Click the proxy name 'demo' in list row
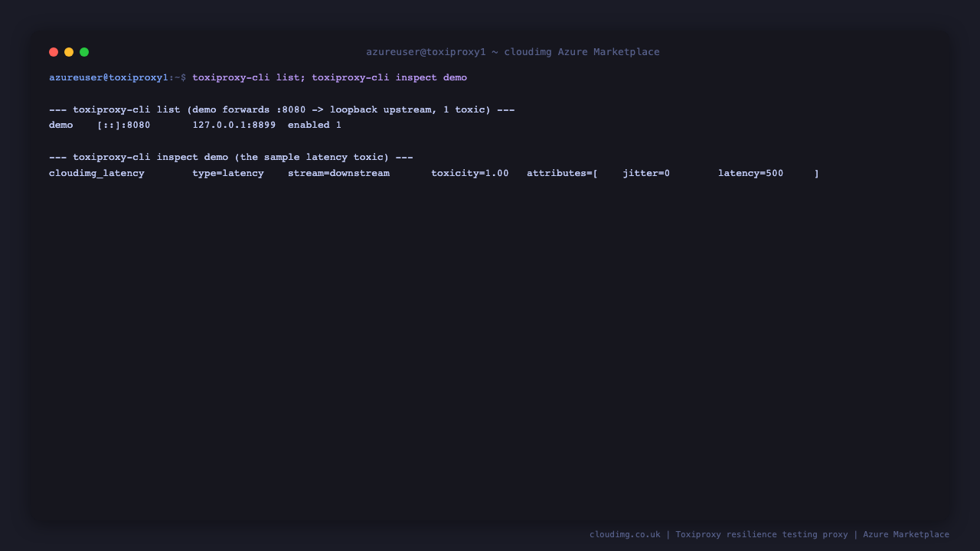 coord(61,125)
